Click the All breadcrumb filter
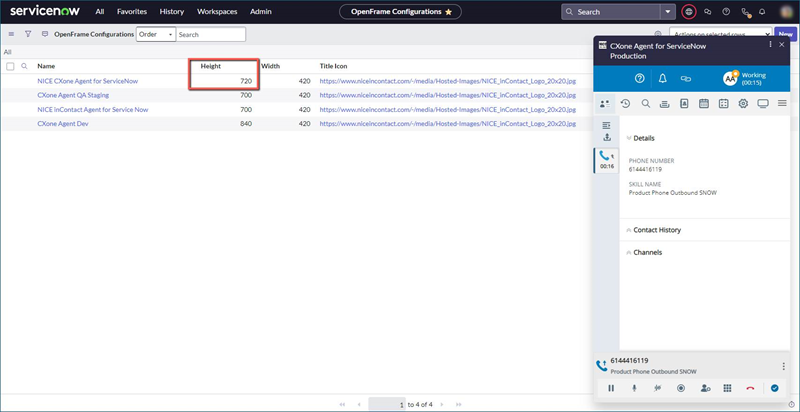 7,52
